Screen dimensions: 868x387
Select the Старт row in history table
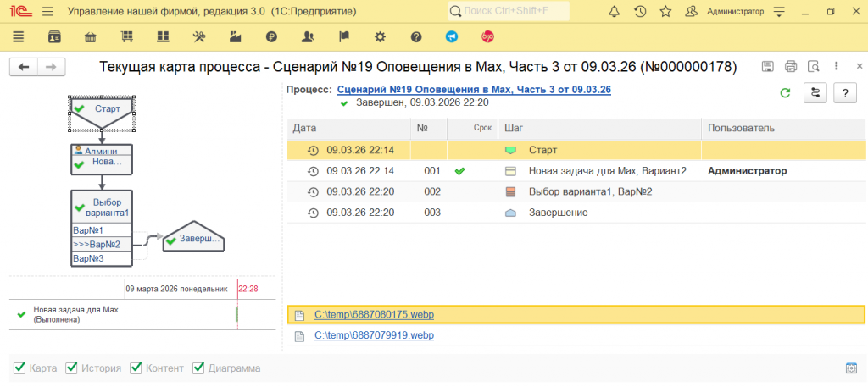coord(576,150)
